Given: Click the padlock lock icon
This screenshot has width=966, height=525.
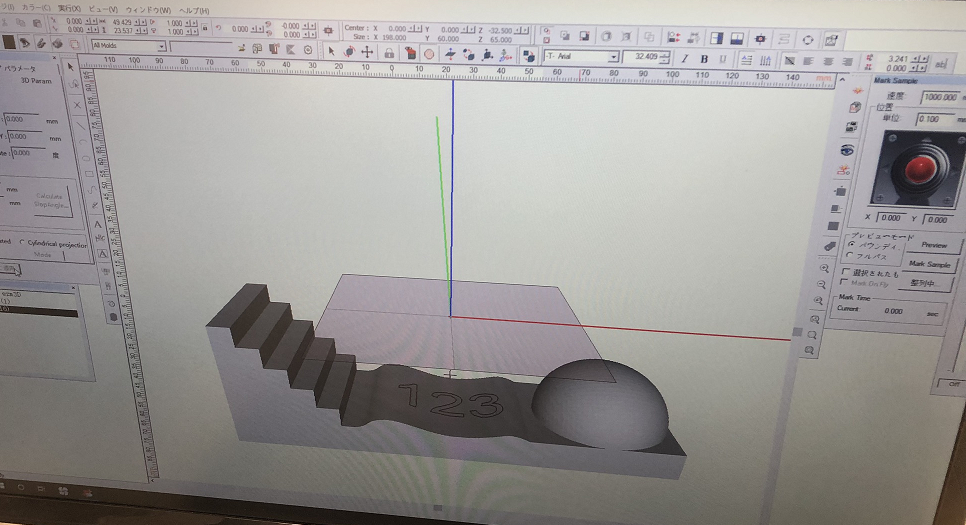Looking at the screenshot, I should coord(389,53).
